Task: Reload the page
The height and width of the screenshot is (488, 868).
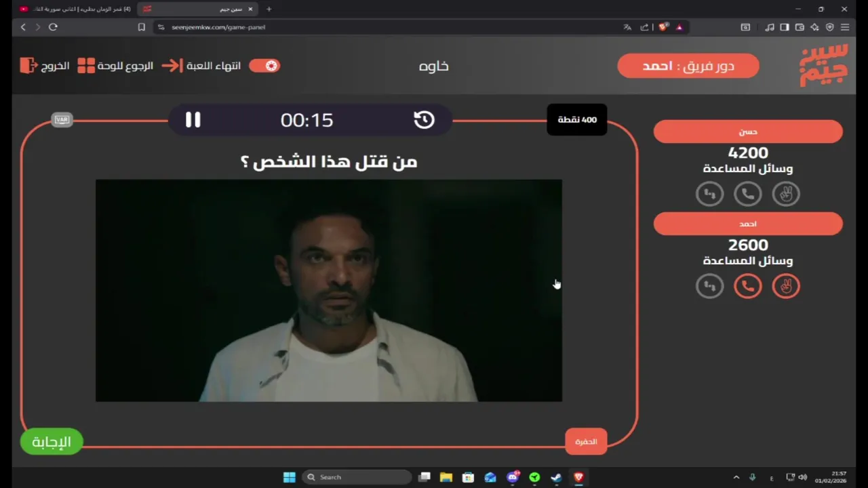Action: (x=53, y=27)
